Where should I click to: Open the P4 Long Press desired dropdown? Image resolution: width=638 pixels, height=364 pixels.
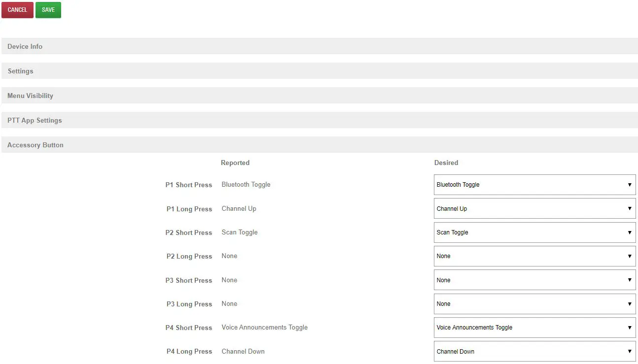tap(534, 351)
